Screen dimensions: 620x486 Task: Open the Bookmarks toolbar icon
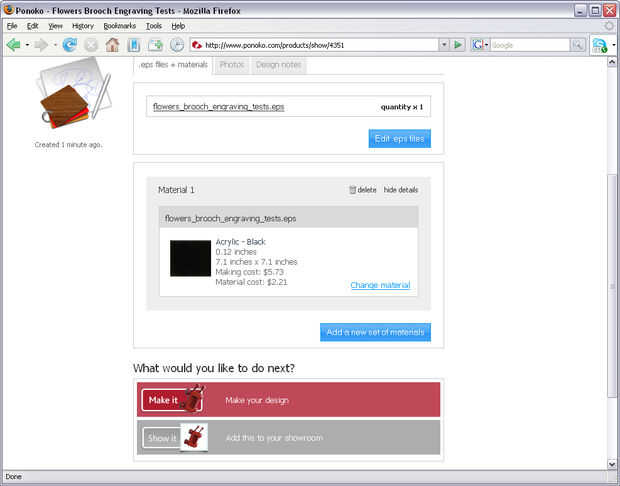point(134,45)
